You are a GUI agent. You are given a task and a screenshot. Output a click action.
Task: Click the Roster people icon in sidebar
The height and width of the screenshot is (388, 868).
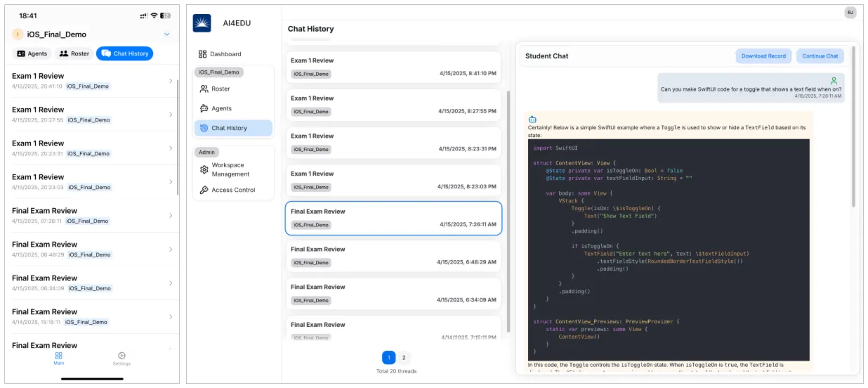(x=204, y=89)
